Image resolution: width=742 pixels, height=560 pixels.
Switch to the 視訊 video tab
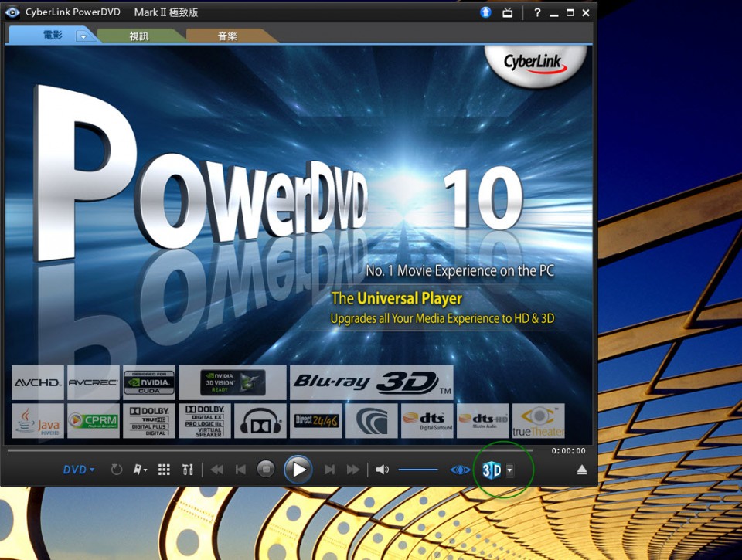pos(139,36)
